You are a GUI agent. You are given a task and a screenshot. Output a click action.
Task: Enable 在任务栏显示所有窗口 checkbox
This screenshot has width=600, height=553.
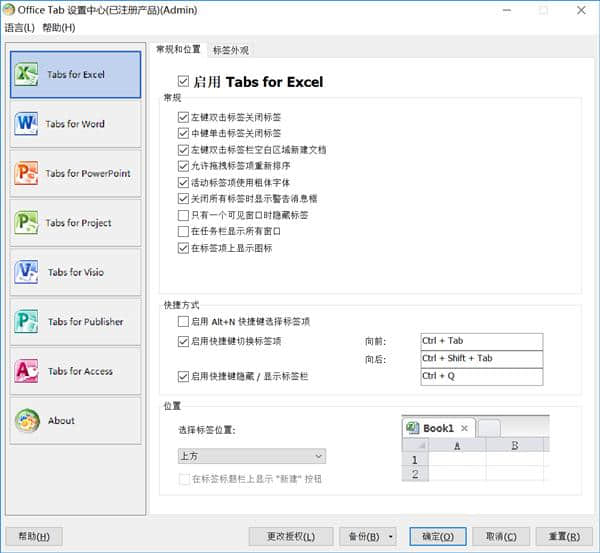[183, 231]
